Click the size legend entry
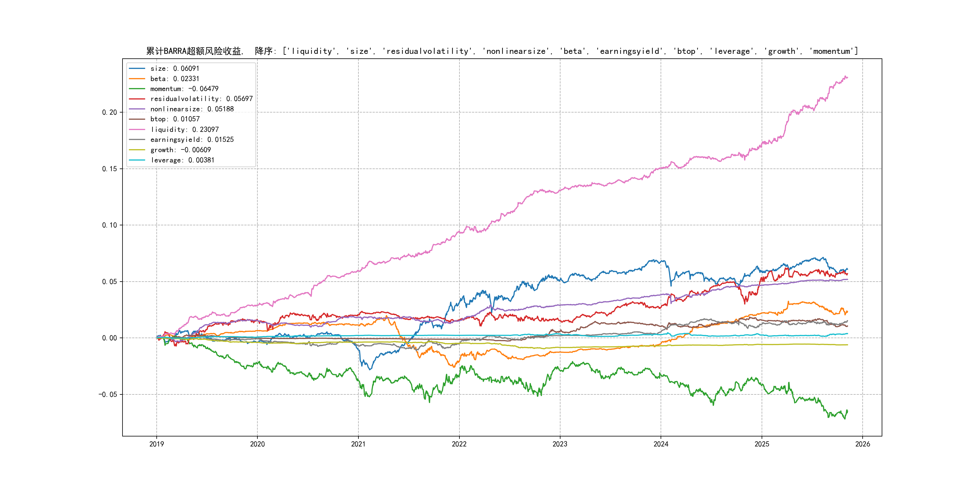Screen dimensions: 980x490 pyautogui.click(x=175, y=68)
